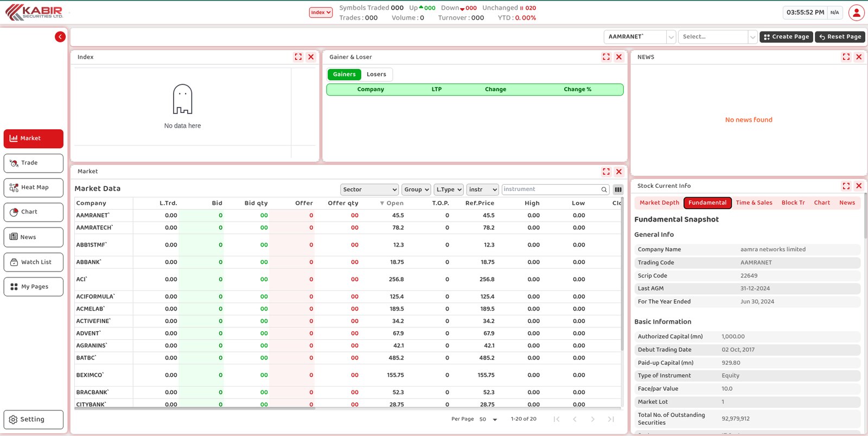This screenshot has width=868, height=436.
Task: Close the Gainer & Loser panel
Action: click(x=619, y=57)
